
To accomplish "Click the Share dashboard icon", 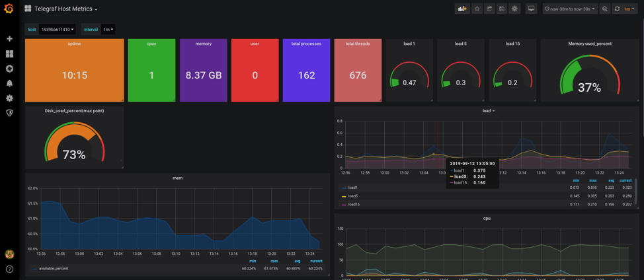I will (x=489, y=9).
